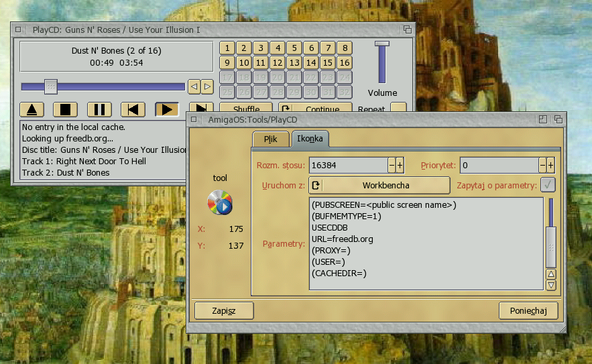Select the (PROXY=) parameter line
Image resolution: width=592 pixels, height=364 pixels.
[x=331, y=250]
